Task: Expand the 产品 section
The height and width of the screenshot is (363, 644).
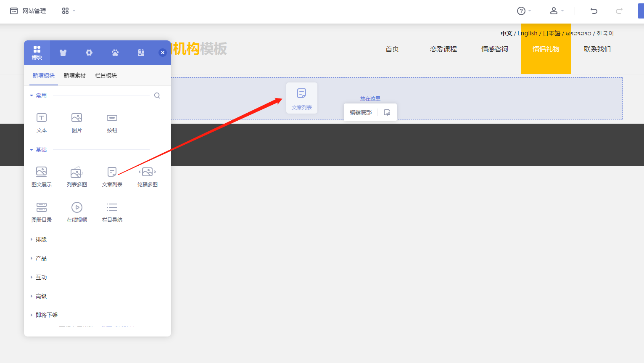Action: click(x=38, y=258)
